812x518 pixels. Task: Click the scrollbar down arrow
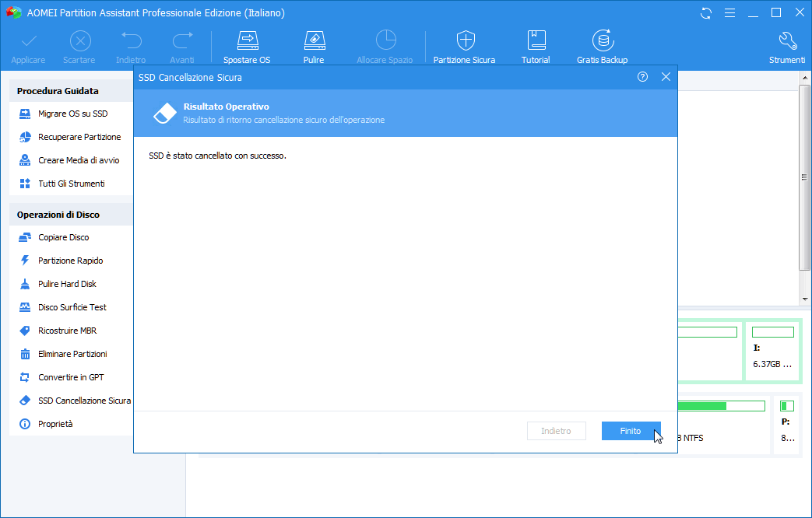point(805,299)
